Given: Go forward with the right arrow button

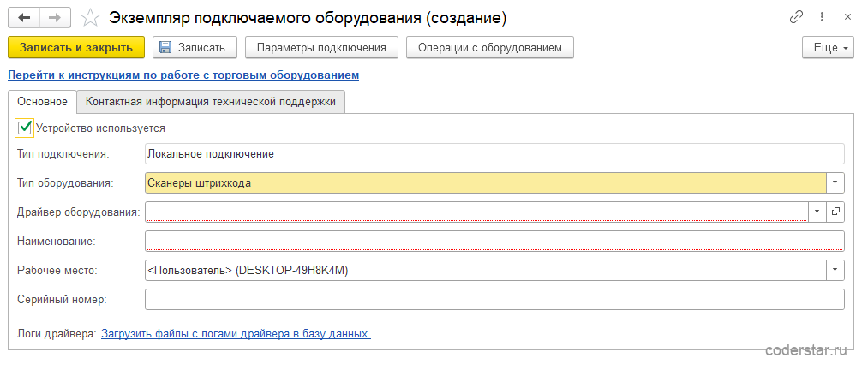Looking at the screenshot, I should pyautogui.click(x=54, y=18).
